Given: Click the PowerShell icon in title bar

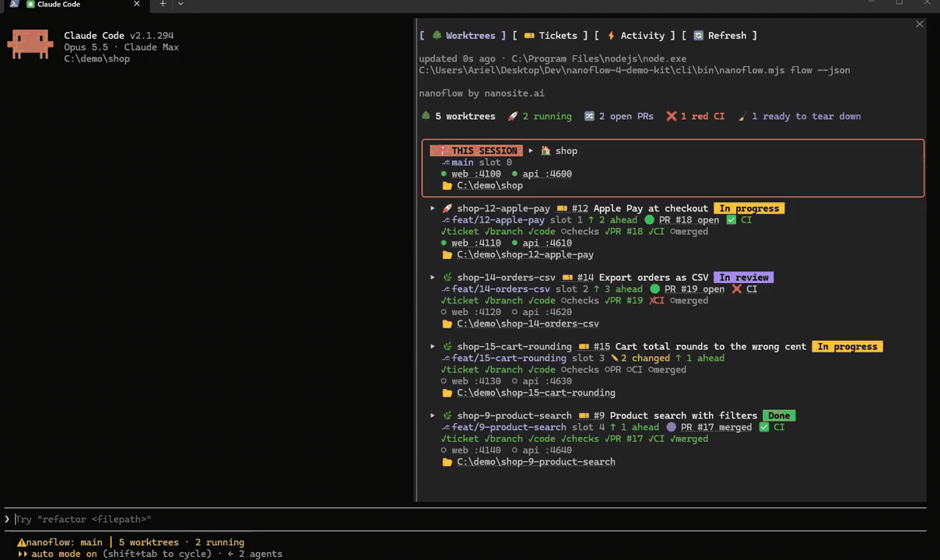Looking at the screenshot, I should click(14, 4).
